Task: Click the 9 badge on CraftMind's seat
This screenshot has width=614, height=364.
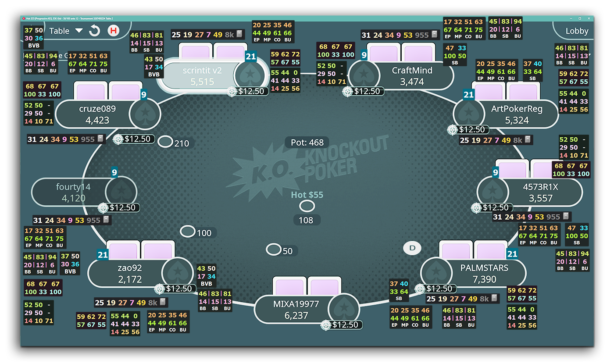Action: point(364,55)
